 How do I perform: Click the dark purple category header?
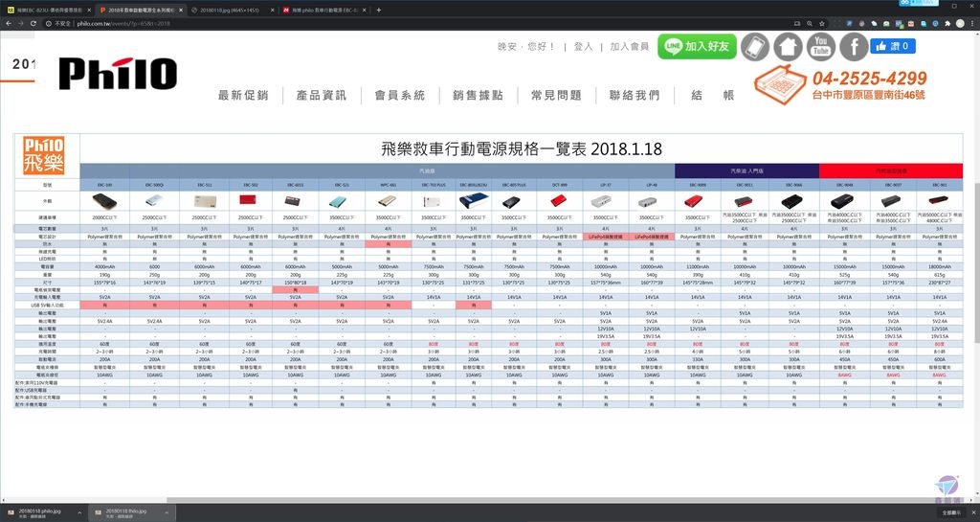point(746,170)
